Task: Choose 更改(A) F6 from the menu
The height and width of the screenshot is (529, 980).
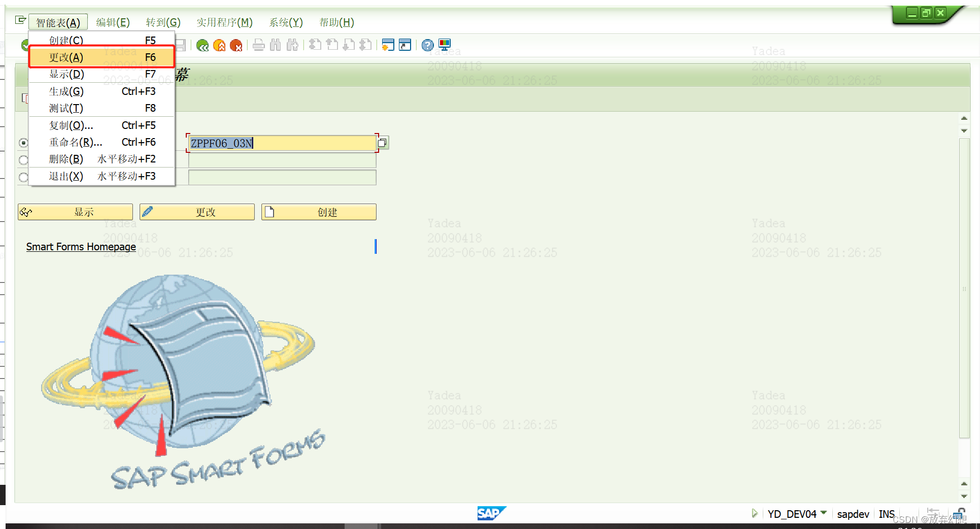Action: click(102, 57)
